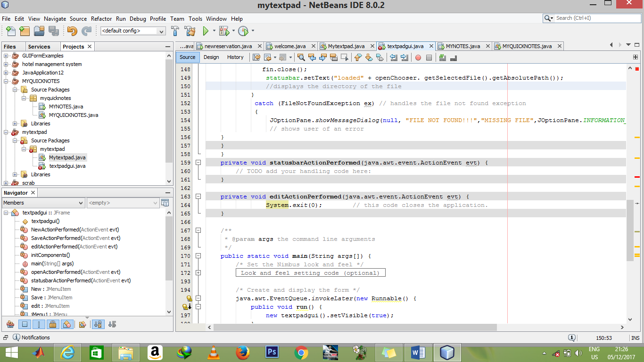
Task: Click the Shift Line Left icon
Action: tap(394, 58)
